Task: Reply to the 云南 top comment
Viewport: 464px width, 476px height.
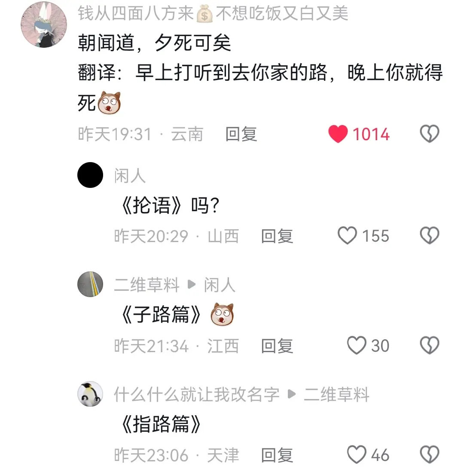Action: (241, 134)
